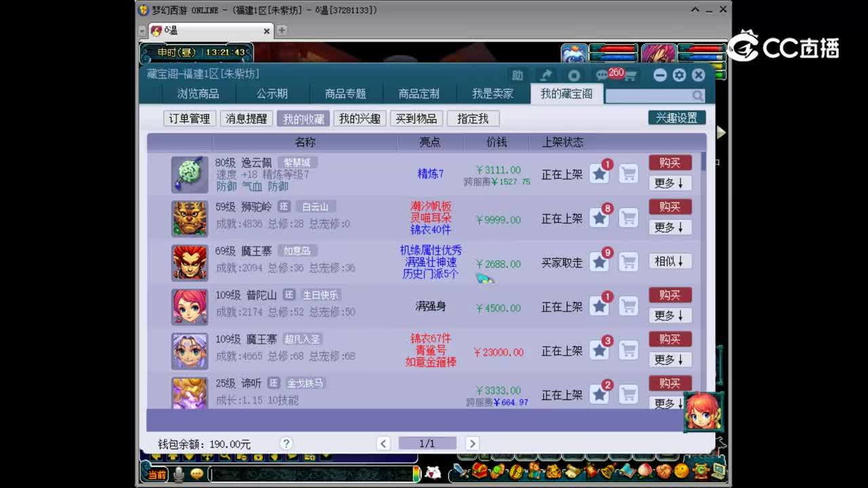
Task: Click 兴趣设置 button
Action: click(x=677, y=118)
